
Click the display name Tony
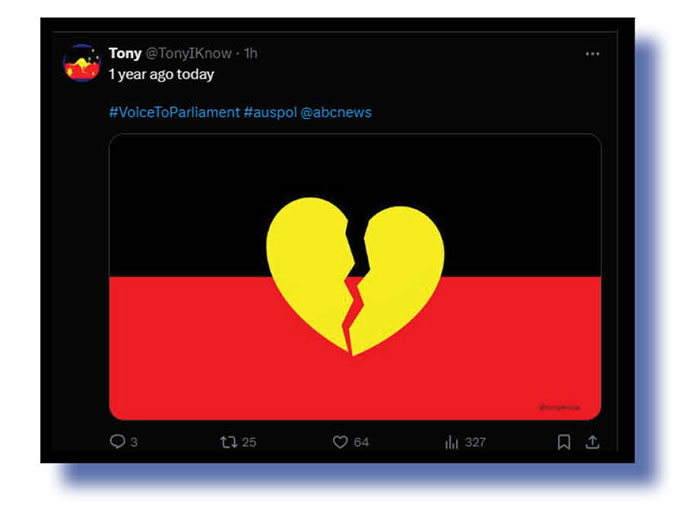point(125,54)
